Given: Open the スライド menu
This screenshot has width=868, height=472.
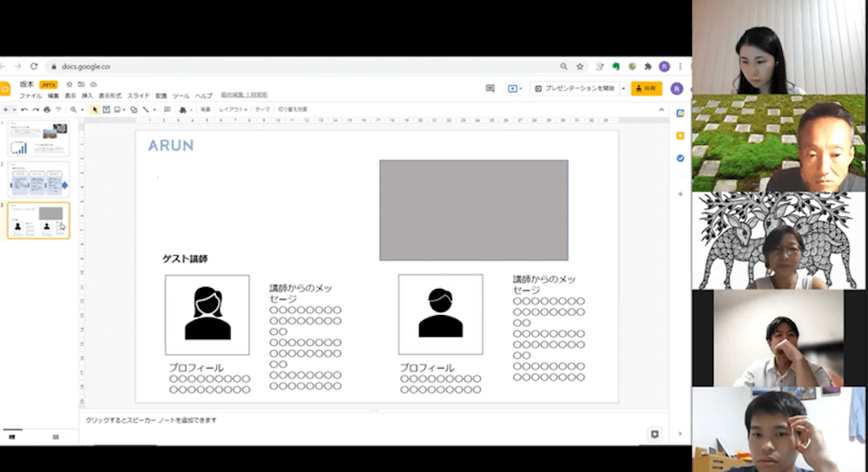Looking at the screenshot, I should point(138,95).
